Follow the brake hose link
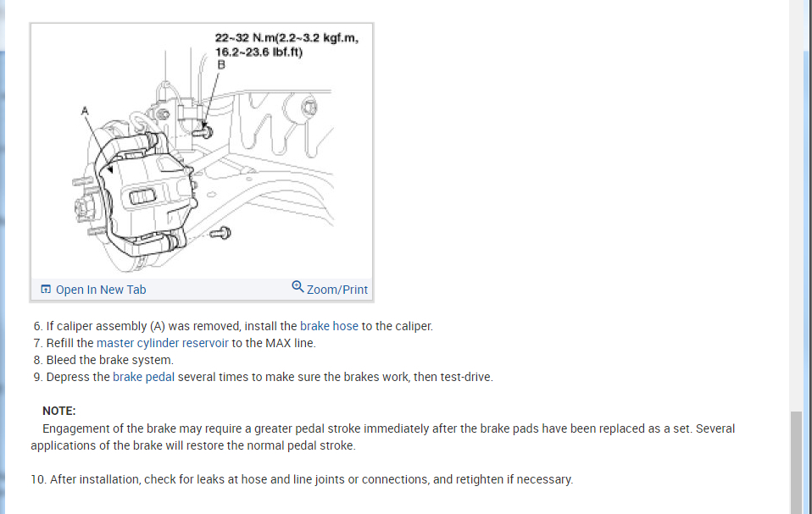Viewport: 812px width, 514px height. click(x=329, y=326)
